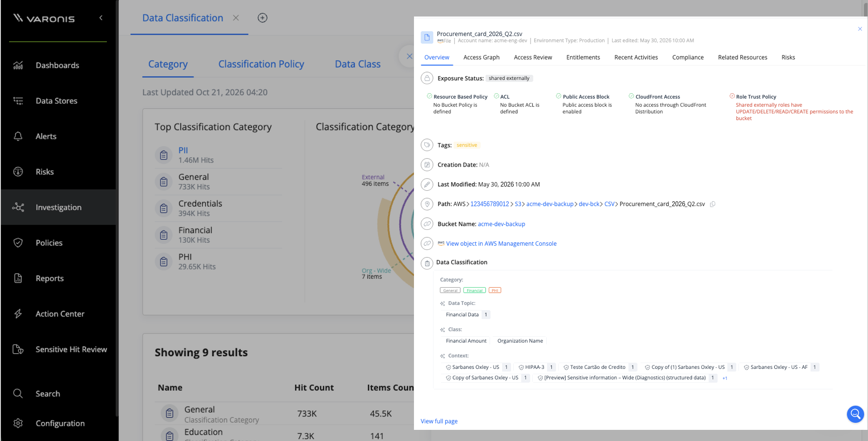Collapse side panel with round X button
Screen dimensions: 868x441
pyautogui.click(x=409, y=57)
